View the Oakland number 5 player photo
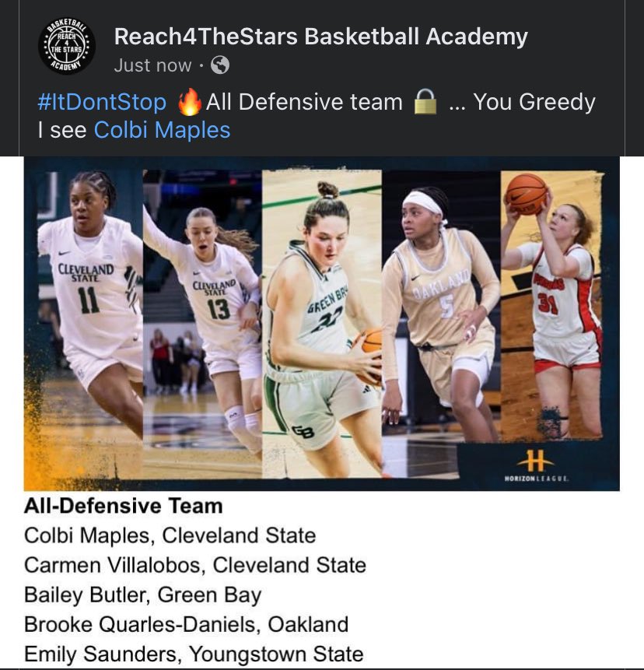The height and width of the screenshot is (670, 644). pos(441,307)
